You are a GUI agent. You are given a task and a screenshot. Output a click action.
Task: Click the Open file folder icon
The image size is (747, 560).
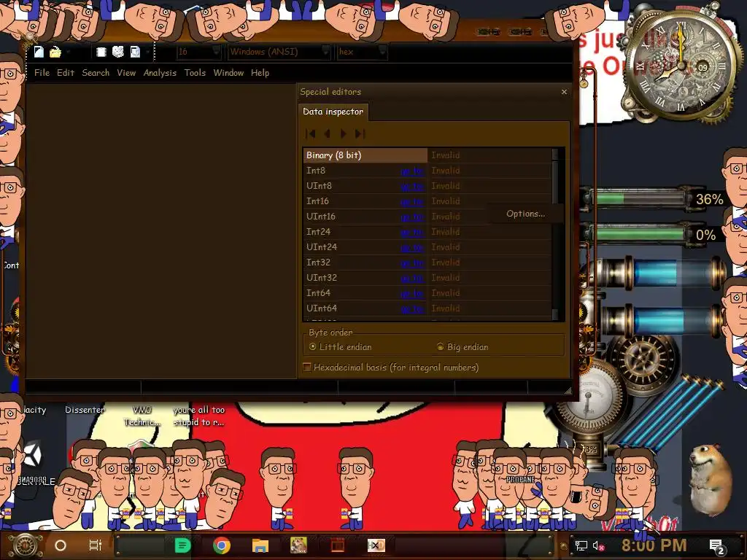(x=55, y=52)
